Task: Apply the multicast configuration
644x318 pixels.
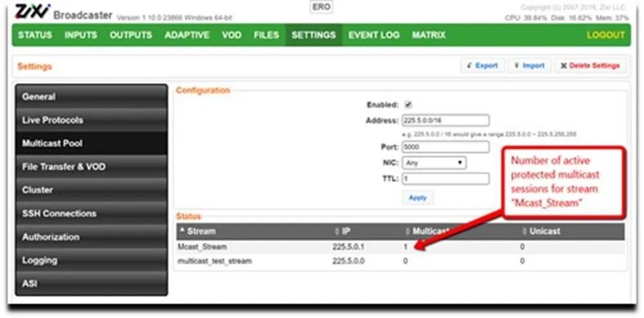Action: coord(418,198)
